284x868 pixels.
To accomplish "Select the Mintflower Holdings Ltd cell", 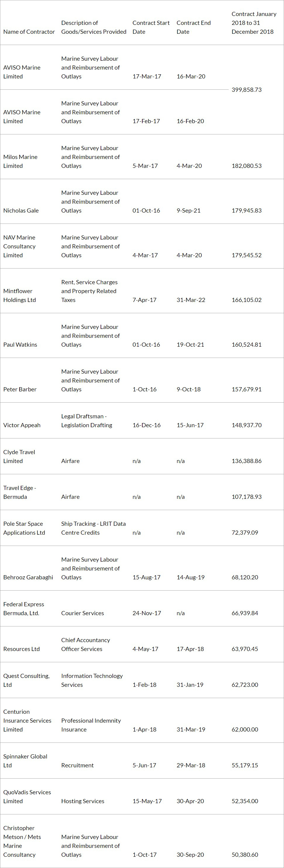I will (20, 295).
